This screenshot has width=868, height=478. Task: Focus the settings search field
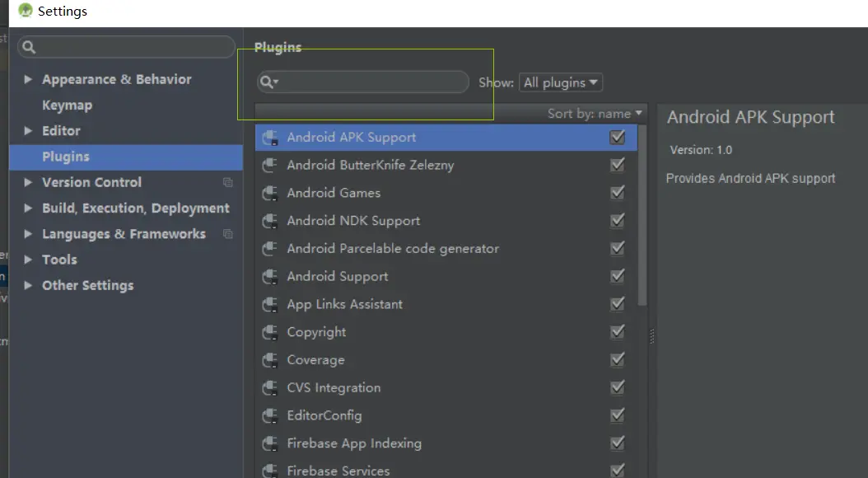click(x=126, y=47)
